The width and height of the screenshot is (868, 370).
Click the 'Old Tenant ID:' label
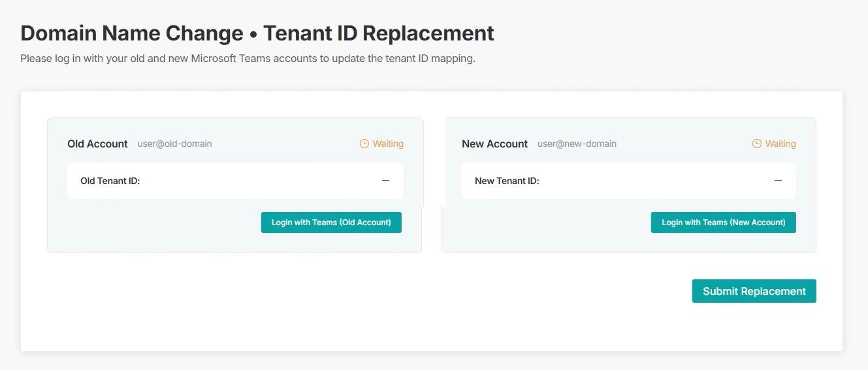click(110, 181)
